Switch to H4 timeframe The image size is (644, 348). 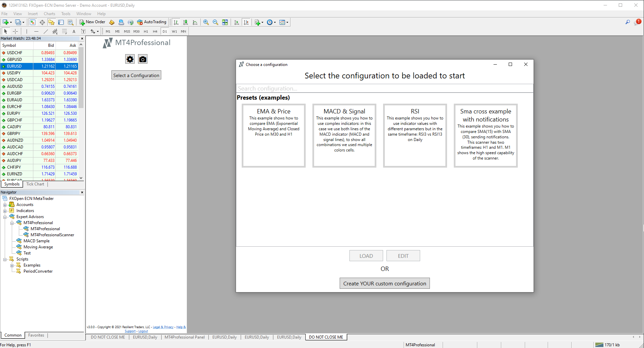(x=155, y=31)
